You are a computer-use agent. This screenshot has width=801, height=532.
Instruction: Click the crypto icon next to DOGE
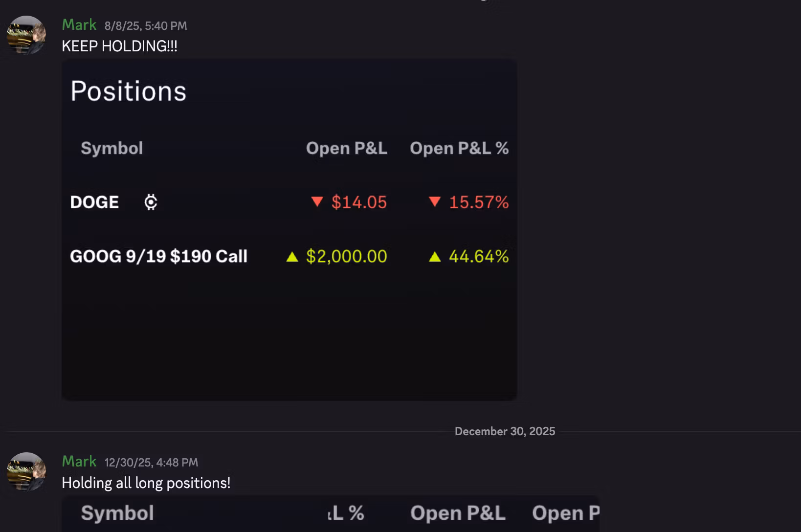coord(151,202)
